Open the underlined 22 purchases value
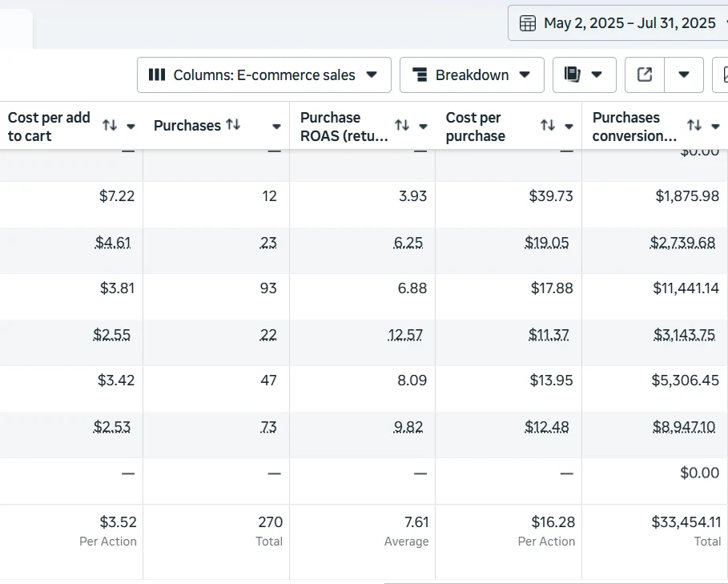This screenshot has height=584, width=728. tap(268, 335)
